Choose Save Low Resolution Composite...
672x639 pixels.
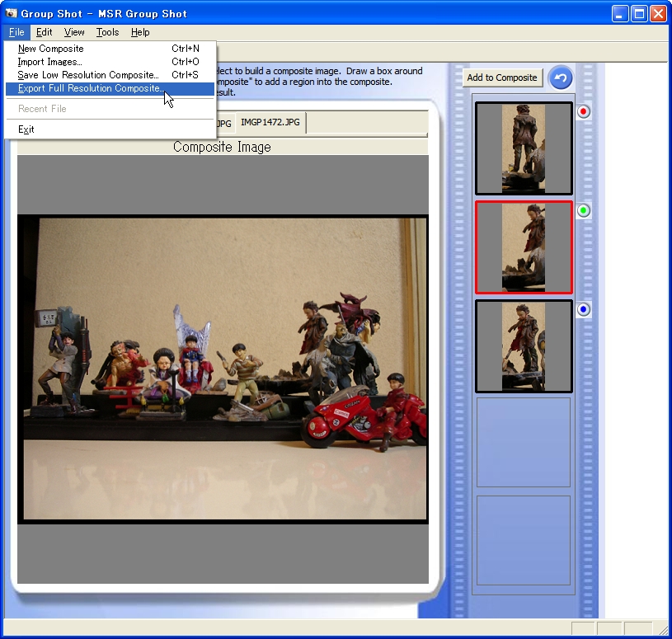click(x=110, y=75)
